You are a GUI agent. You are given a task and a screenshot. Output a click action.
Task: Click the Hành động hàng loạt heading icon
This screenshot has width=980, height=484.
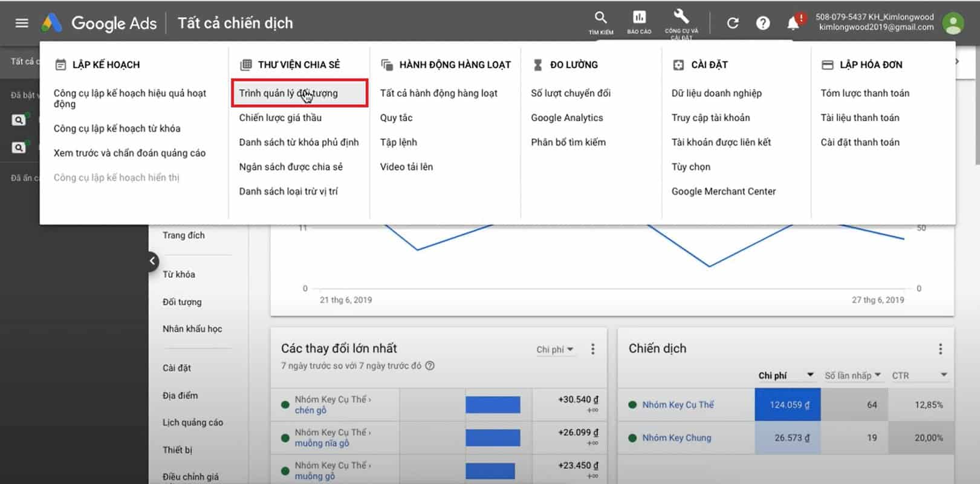coord(386,65)
